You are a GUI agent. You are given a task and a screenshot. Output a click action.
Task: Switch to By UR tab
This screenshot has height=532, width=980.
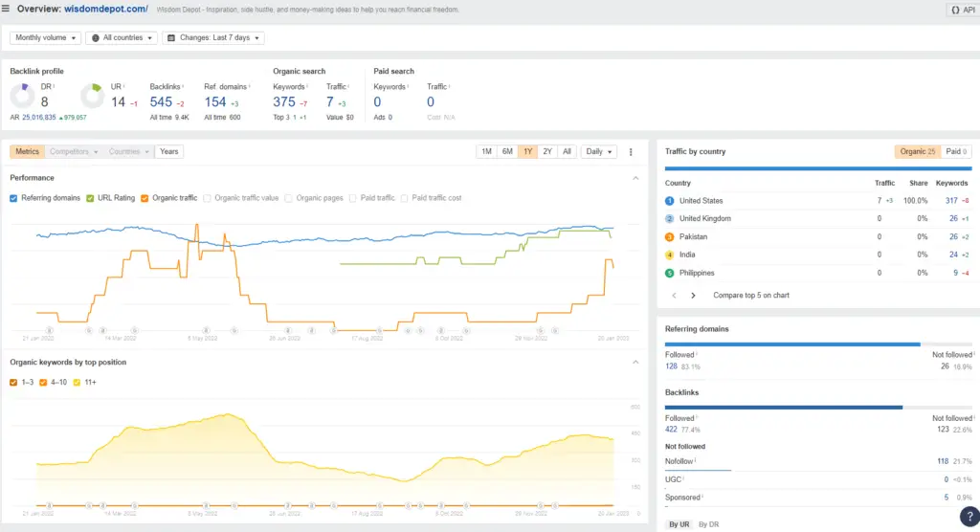[679, 524]
